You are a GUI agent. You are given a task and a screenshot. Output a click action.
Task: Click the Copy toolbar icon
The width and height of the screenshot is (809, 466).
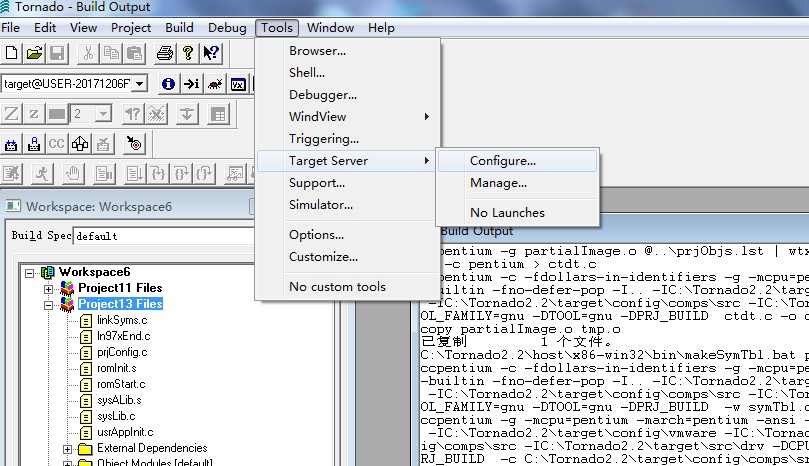(x=111, y=53)
